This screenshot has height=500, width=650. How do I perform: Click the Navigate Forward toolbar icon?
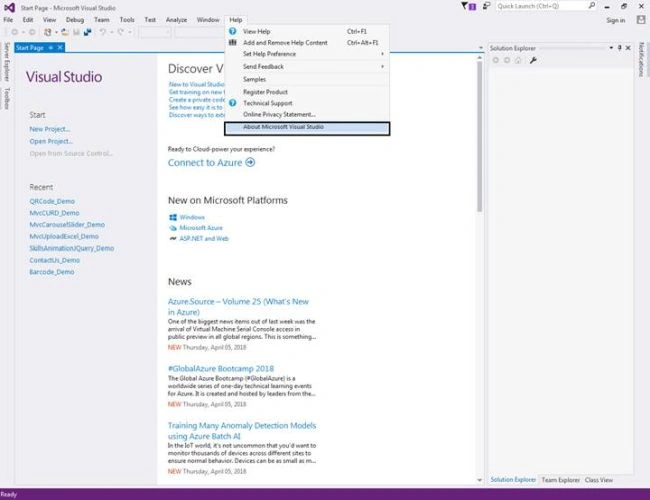32,32
